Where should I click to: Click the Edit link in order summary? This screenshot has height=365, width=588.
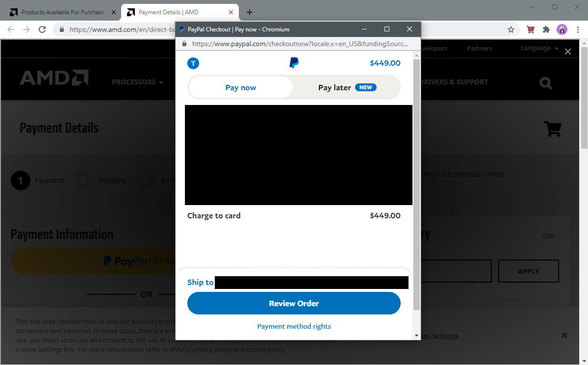[549, 236]
